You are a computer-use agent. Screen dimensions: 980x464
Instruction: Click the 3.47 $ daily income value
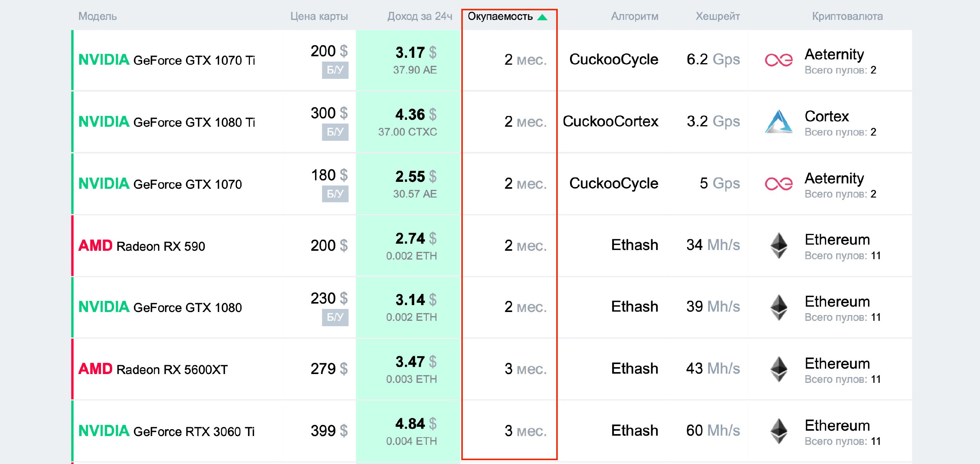416,362
